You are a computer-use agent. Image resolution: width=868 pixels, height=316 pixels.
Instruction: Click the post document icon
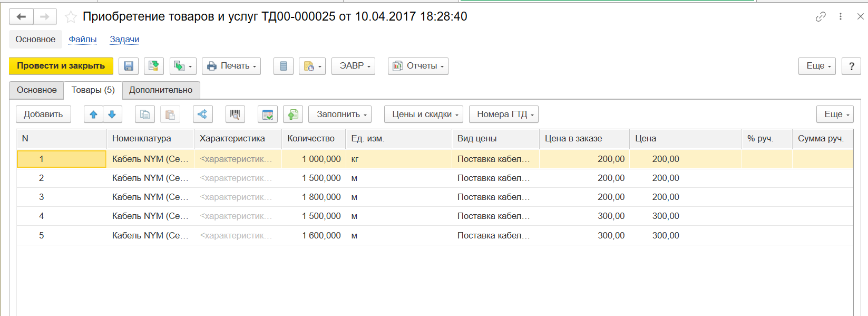(x=153, y=66)
